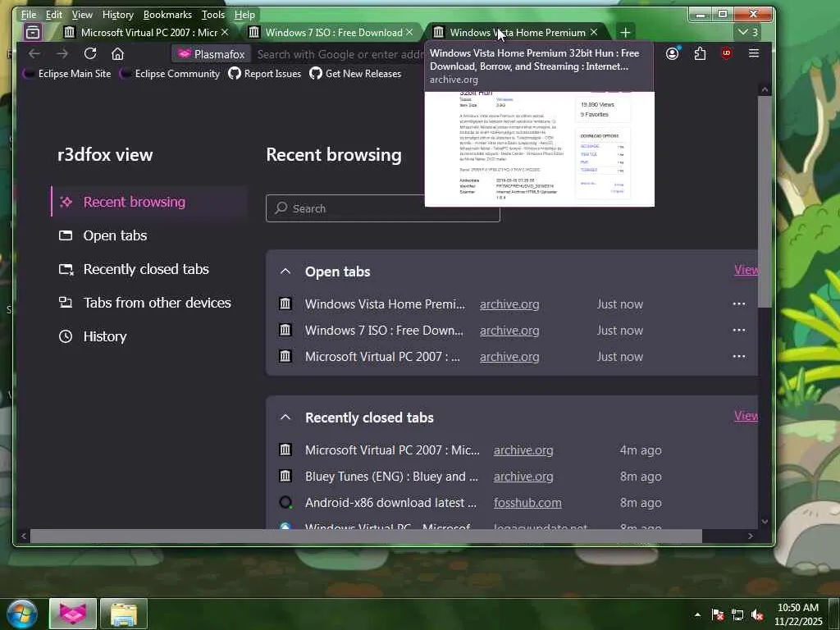840x630 pixels.
Task: Open View all link for Open tabs
Action: [x=746, y=269]
